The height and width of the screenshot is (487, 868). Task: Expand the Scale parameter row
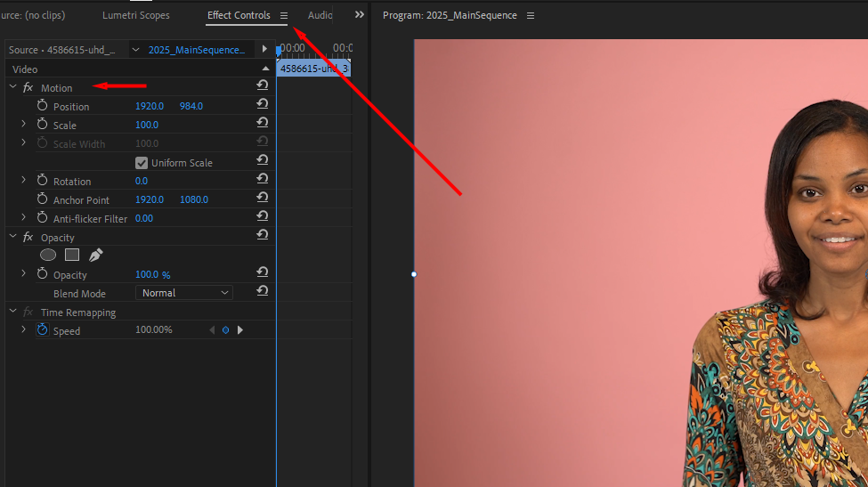[23, 124]
